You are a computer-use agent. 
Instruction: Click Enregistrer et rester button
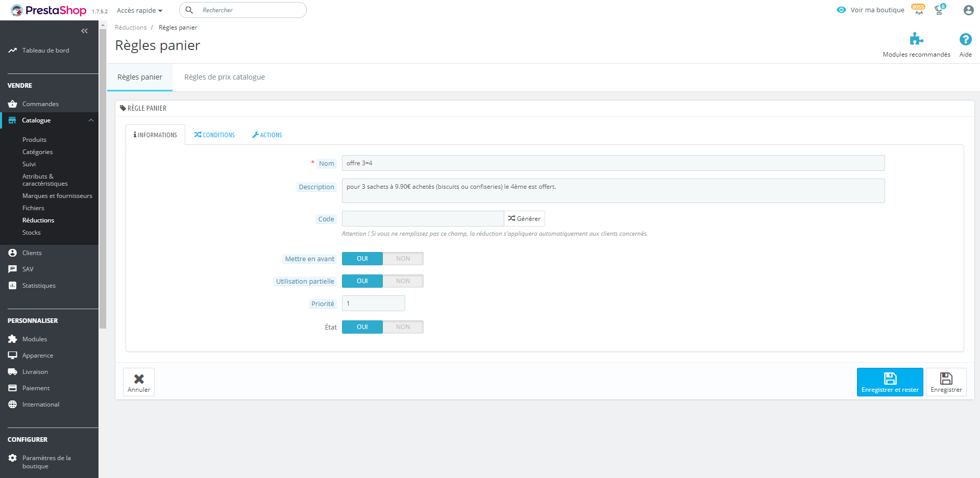(x=890, y=382)
